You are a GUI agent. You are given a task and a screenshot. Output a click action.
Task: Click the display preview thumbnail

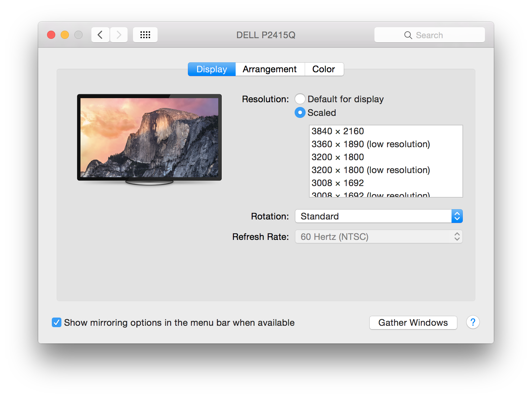149,138
